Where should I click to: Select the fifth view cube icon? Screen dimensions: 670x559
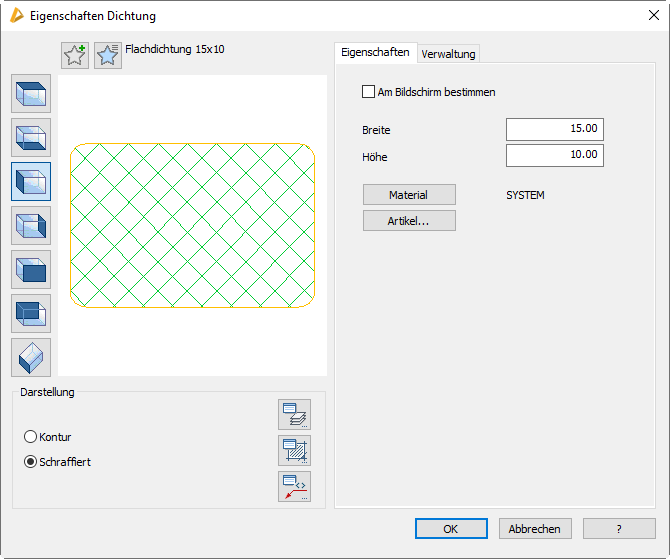(31, 270)
